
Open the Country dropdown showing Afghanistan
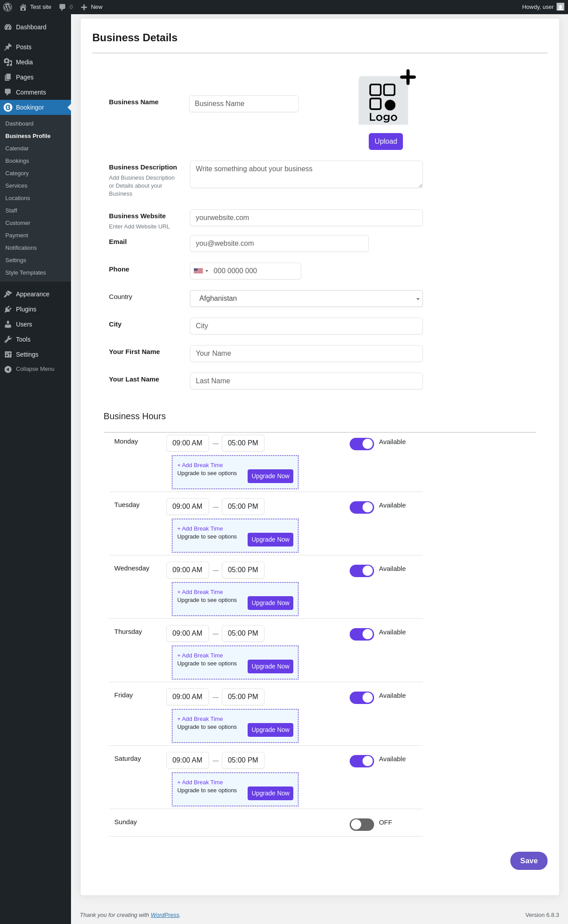306,299
